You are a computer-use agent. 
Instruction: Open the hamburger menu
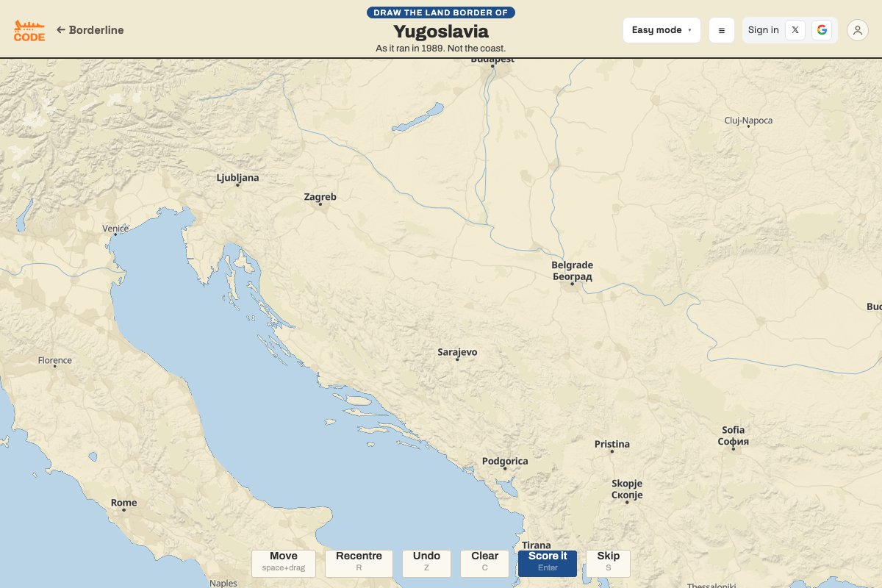click(x=722, y=30)
